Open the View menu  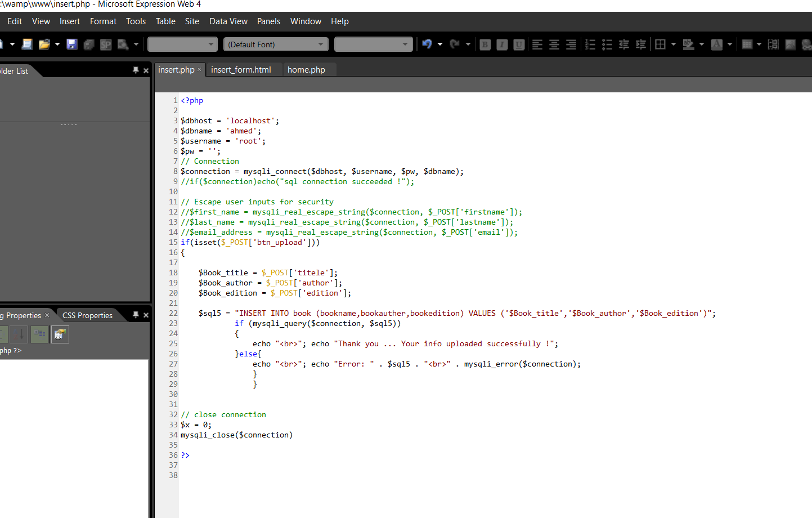pos(41,21)
